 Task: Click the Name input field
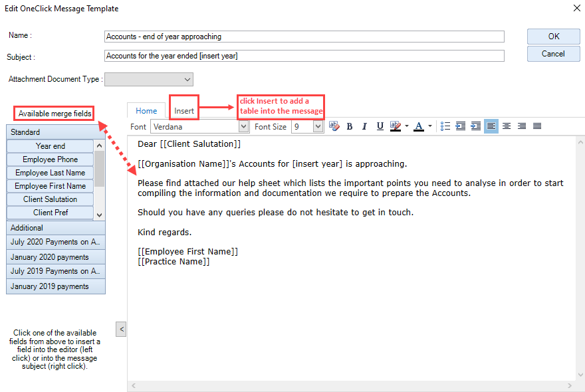click(304, 37)
